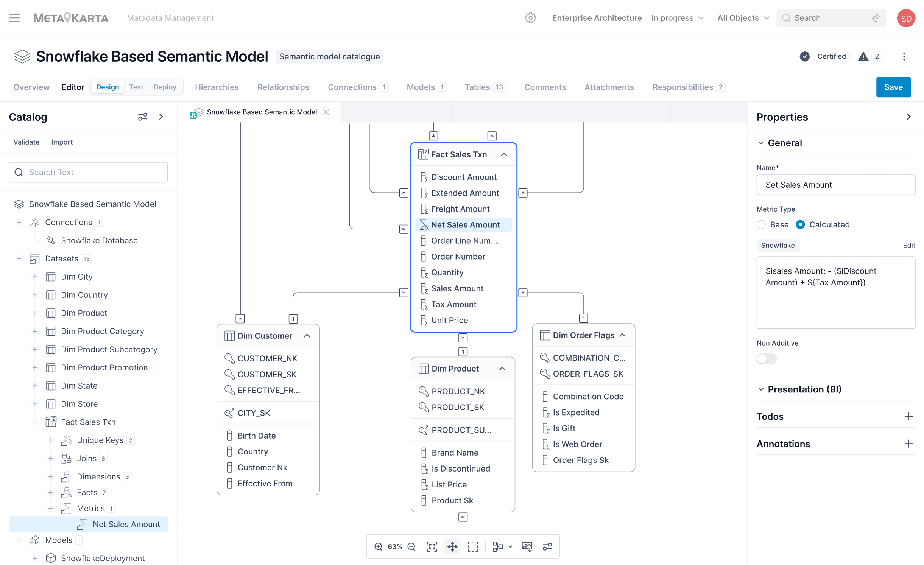Open Catalog filter settings icon

point(143,117)
